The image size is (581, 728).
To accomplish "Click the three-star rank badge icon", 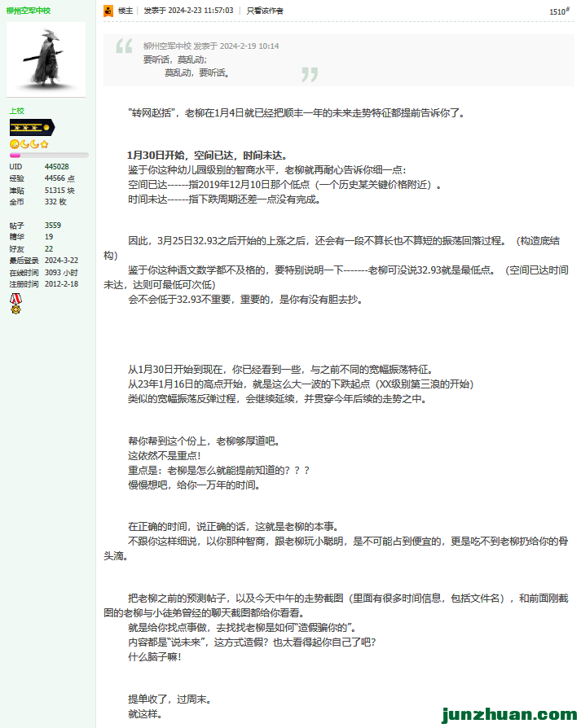I will point(31,127).
